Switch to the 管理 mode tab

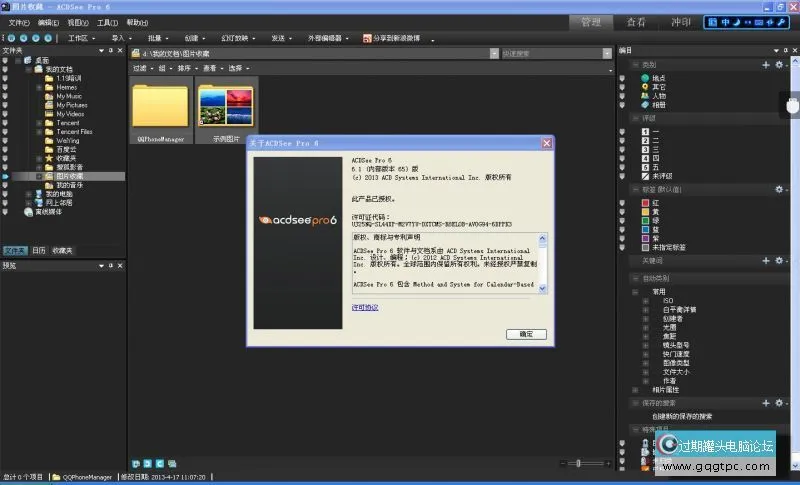(591, 22)
